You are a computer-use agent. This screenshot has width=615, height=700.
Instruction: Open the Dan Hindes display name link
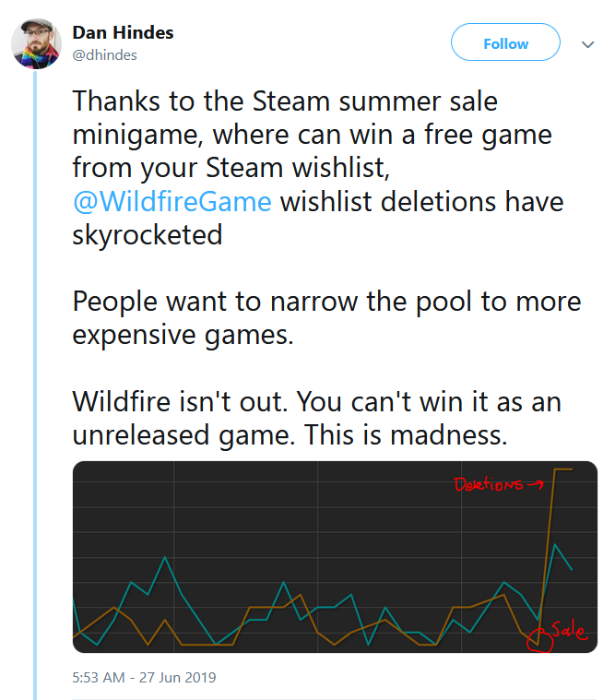pyautogui.click(x=123, y=33)
